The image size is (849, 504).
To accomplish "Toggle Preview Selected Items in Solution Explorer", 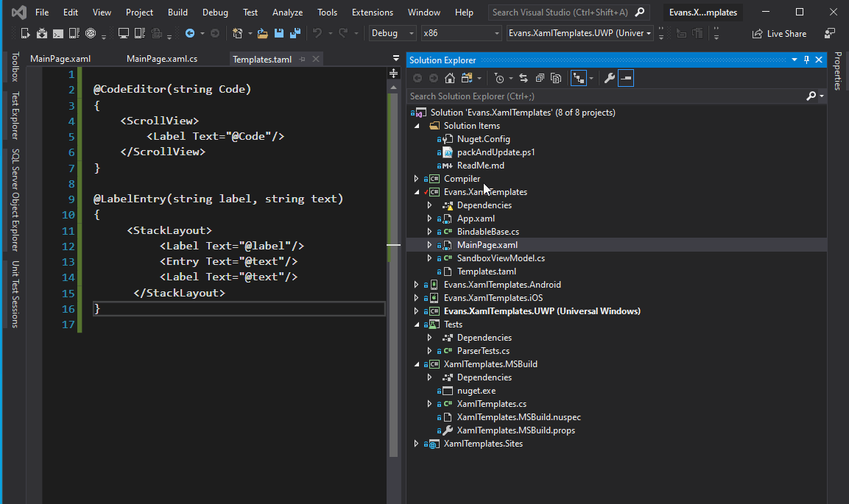I will coord(625,79).
